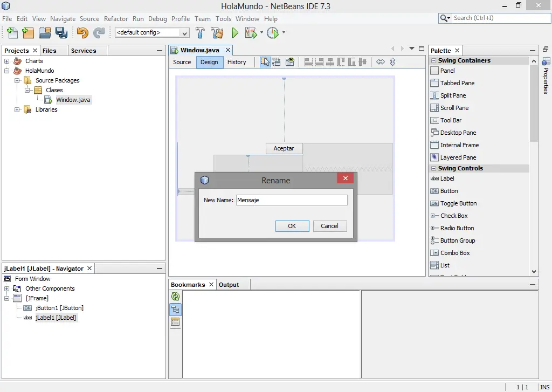Switch to the Source view tab
The width and height of the screenshot is (552, 392).
click(x=182, y=62)
